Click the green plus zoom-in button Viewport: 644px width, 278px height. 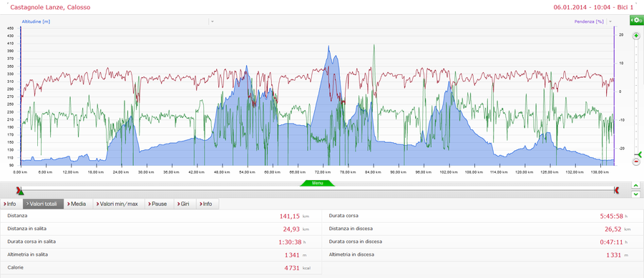click(x=637, y=36)
